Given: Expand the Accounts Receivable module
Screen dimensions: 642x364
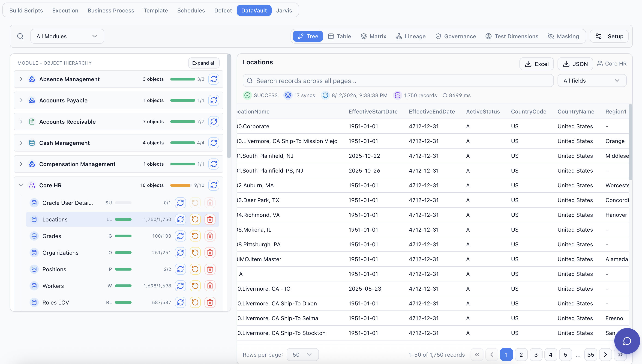Looking at the screenshot, I should point(21,122).
